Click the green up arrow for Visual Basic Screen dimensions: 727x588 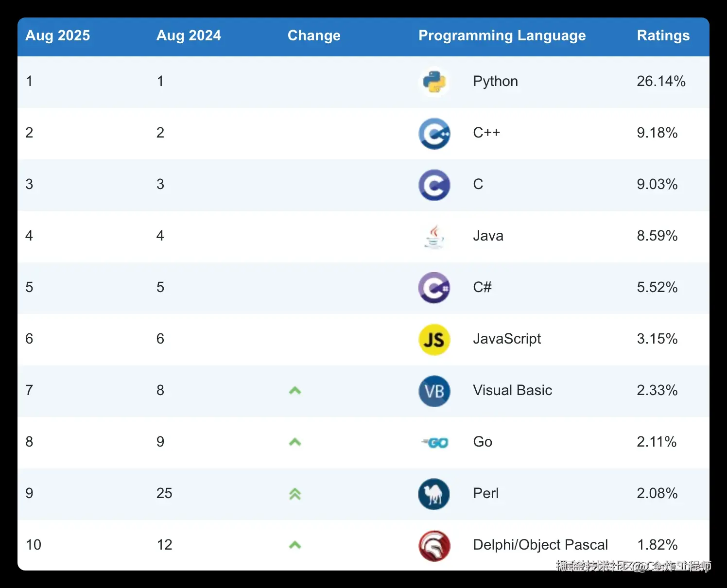click(295, 391)
